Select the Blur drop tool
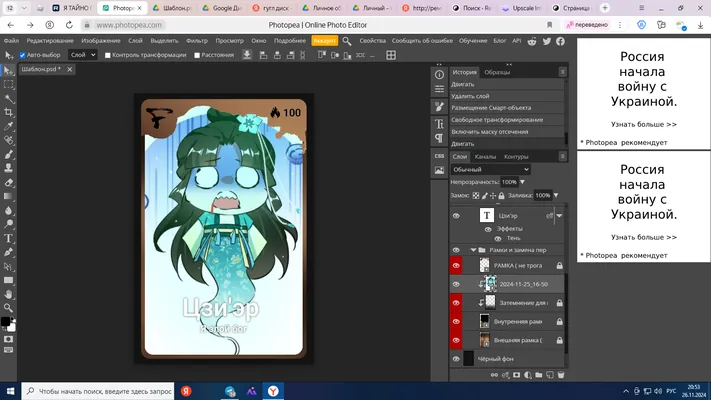Screen dimensions: 711x400 [x=9, y=210]
